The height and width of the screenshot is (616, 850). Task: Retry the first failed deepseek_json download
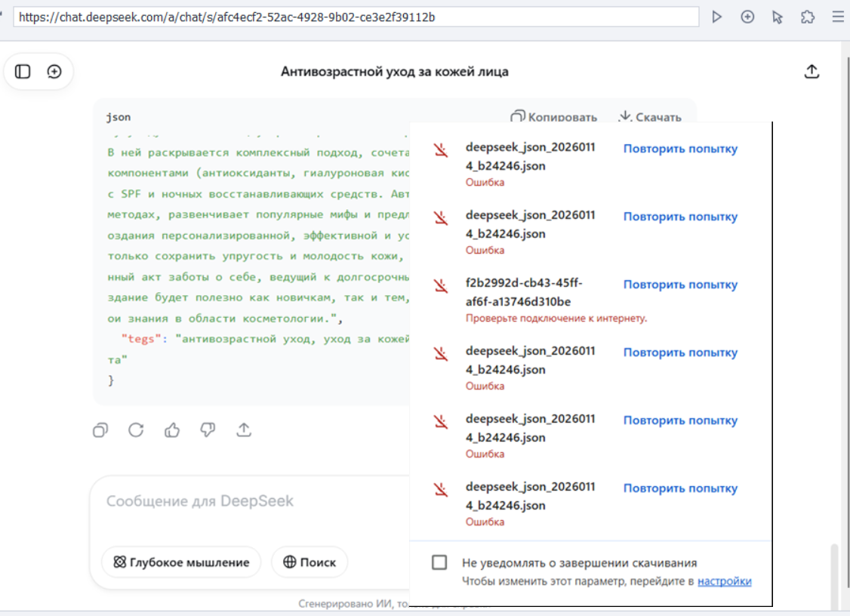[x=680, y=149]
